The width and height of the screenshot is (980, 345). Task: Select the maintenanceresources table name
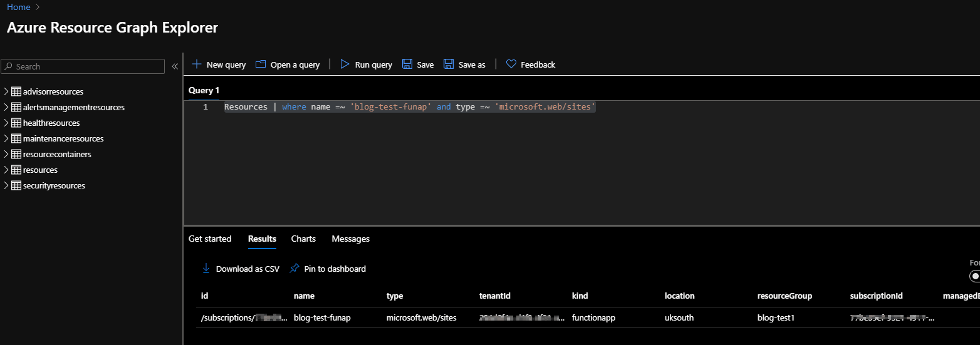point(63,138)
